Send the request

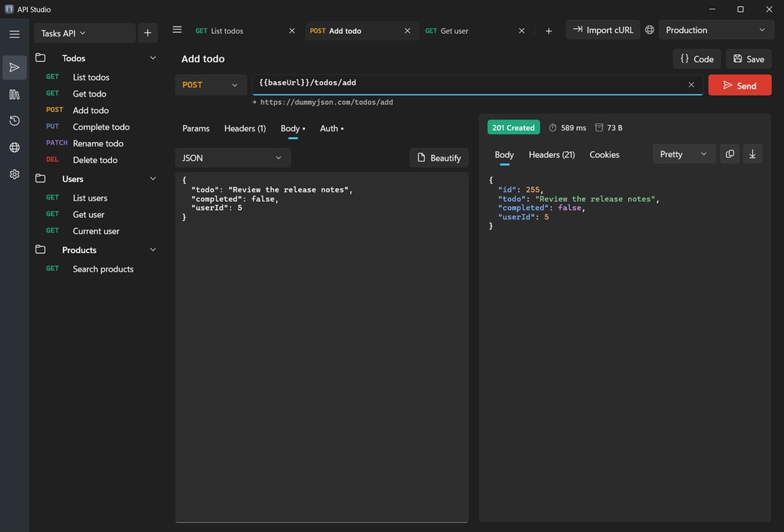point(739,85)
